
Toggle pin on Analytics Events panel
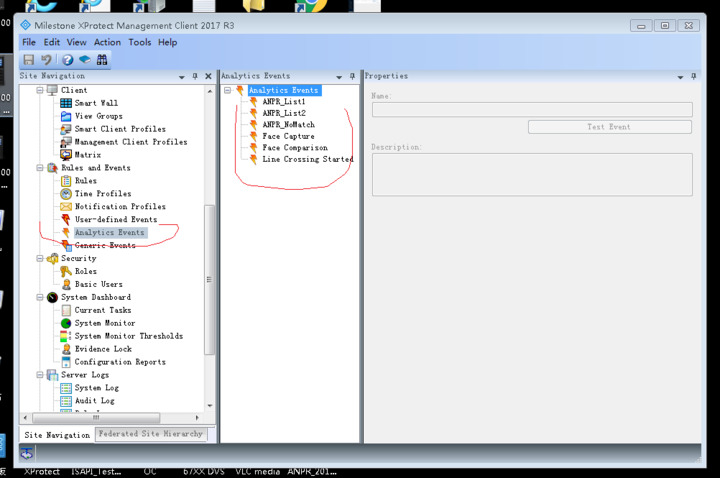(352, 76)
